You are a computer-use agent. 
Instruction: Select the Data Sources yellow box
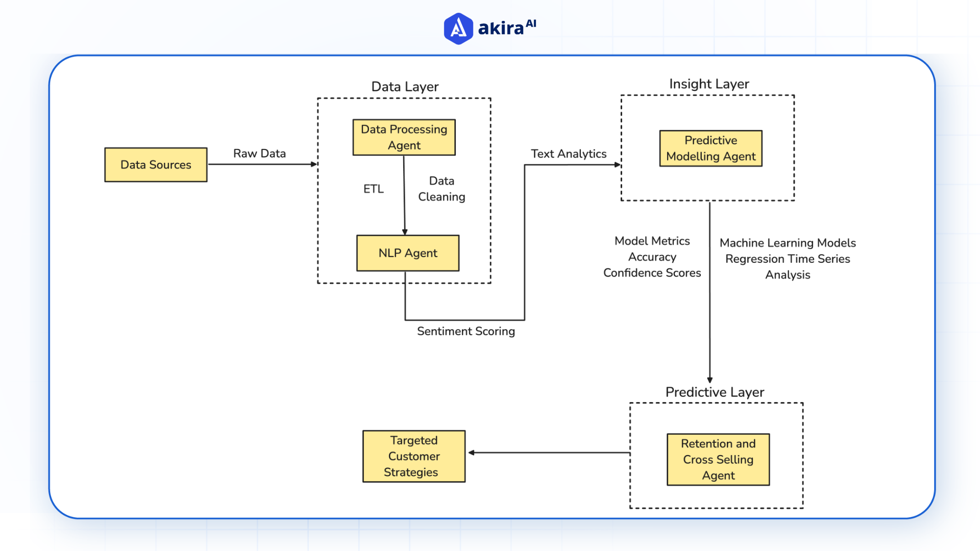point(156,164)
